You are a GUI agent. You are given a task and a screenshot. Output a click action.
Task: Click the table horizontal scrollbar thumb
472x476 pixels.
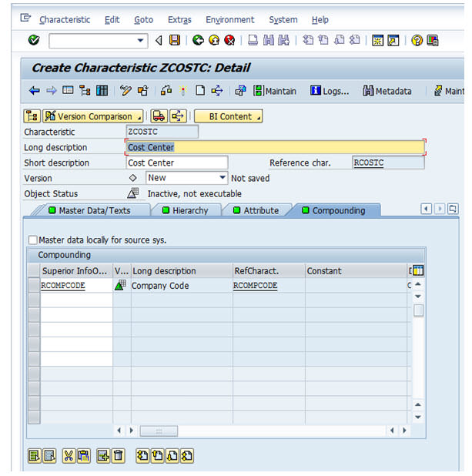tap(158, 431)
